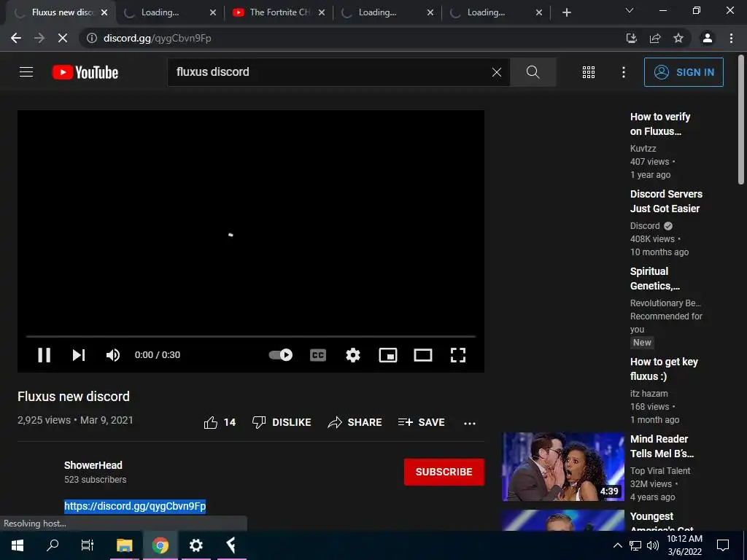Mute the video volume speaker icon
747x560 pixels.
pos(113,355)
